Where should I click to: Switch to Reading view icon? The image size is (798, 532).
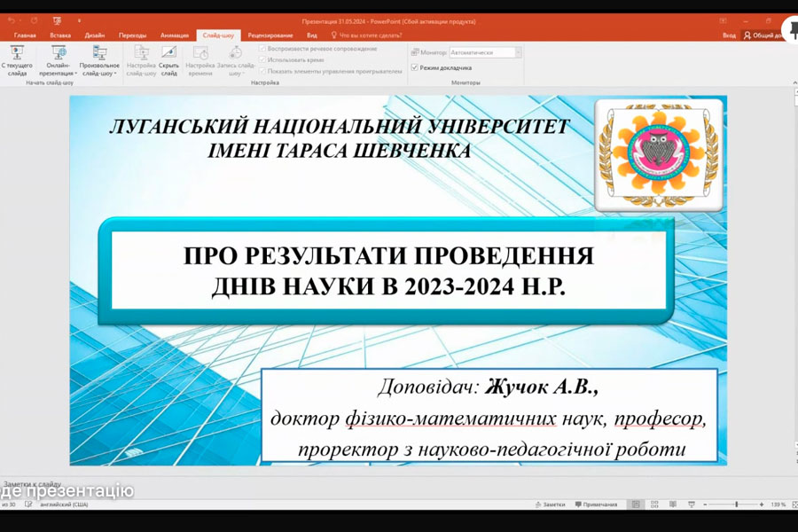673,505
